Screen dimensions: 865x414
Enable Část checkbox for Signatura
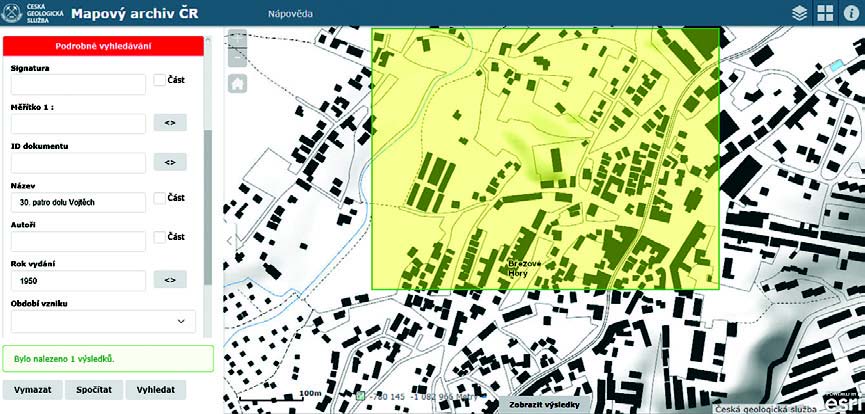pyautogui.click(x=159, y=80)
